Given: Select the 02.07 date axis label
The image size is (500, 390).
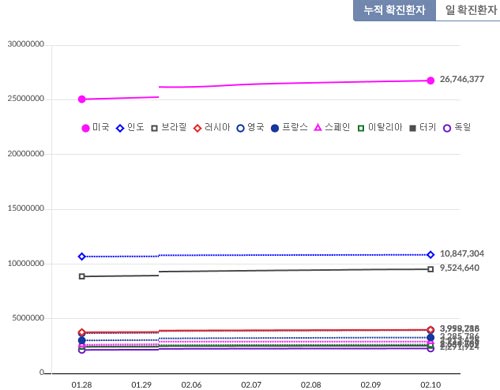Looking at the screenshot, I should pyautogui.click(x=251, y=385).
